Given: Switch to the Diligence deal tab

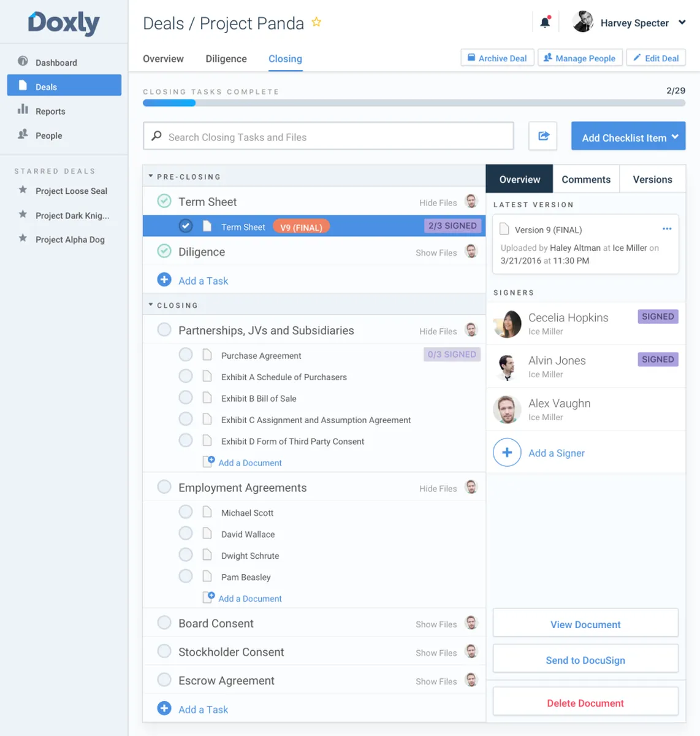Looking at the screenshot, I should (x=226, y=59).
